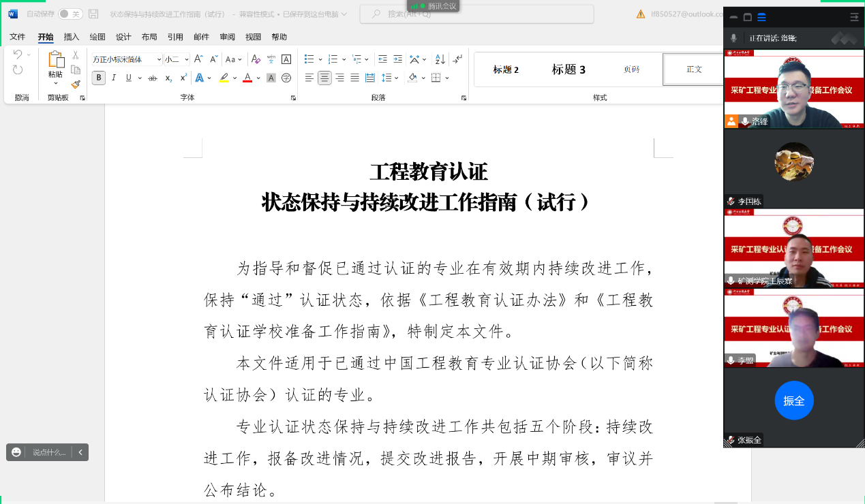Open the 文件 (File) menu
This screenshot has width=865, height=504.
(x=18, y=37)
